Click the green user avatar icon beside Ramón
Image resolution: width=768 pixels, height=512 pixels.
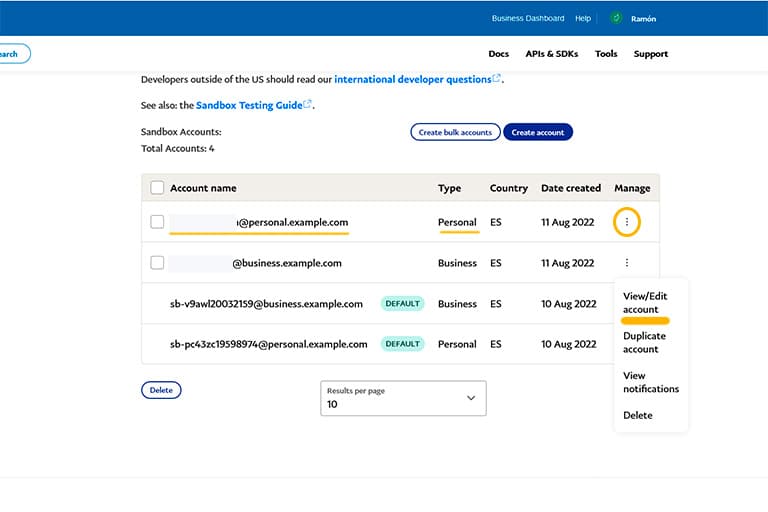tap(616, 18)
